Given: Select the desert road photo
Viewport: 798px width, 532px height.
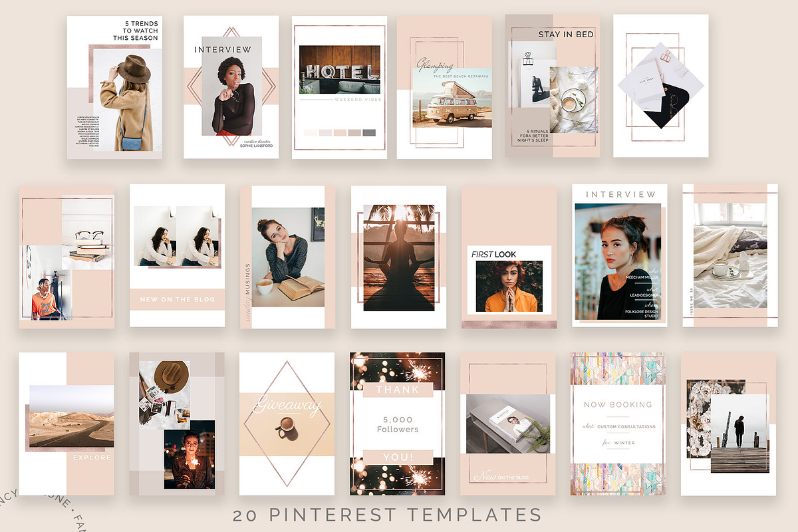Looking at the screenshot, I should [71, 416].
